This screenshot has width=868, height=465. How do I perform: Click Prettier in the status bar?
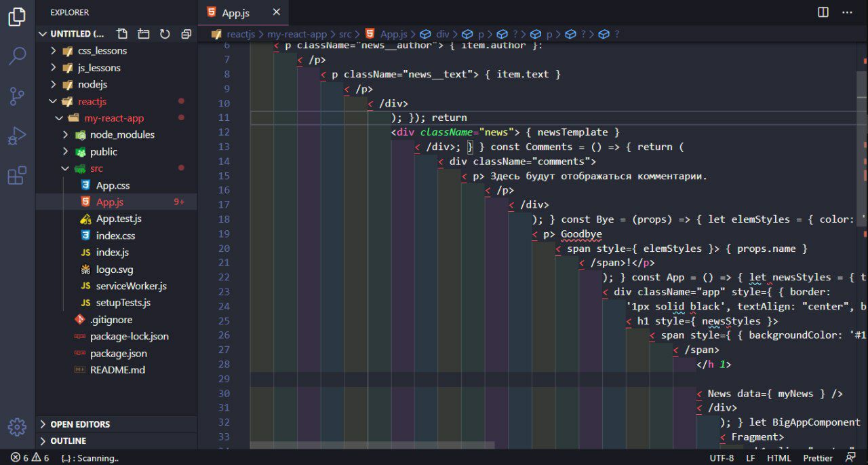point(818,458)
